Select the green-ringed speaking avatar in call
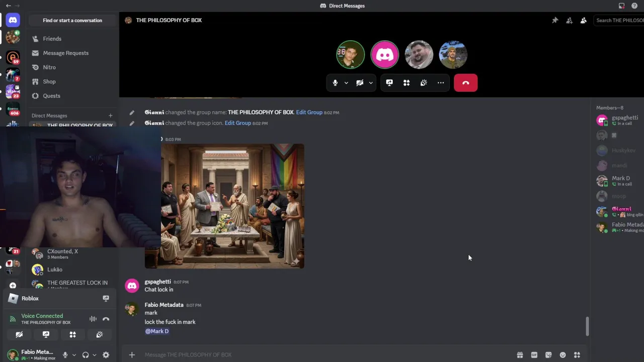 (x=351, y=54)
